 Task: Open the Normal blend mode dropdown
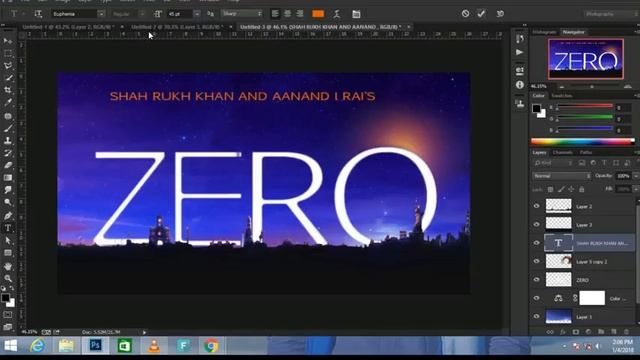562,176
